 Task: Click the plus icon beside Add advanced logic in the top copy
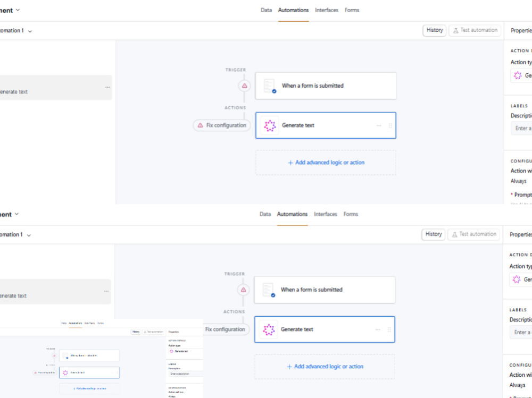point(290,163)
